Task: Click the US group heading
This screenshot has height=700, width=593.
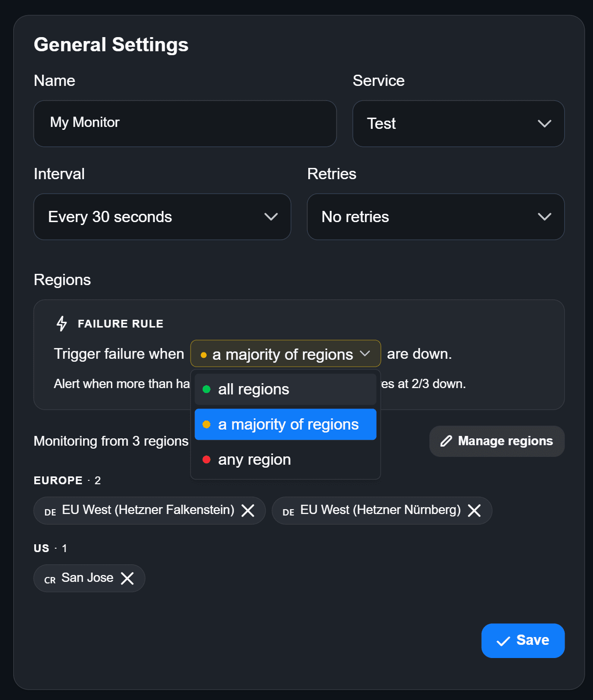Action: click(x=42, y=548)
